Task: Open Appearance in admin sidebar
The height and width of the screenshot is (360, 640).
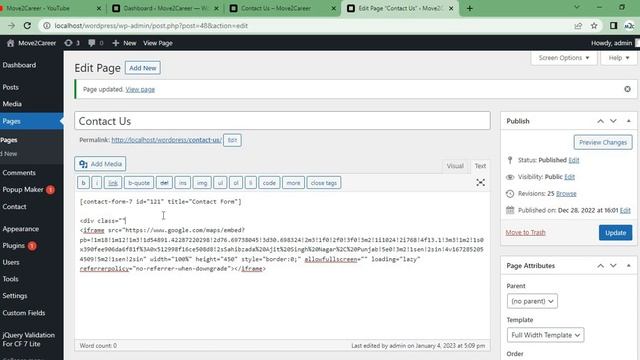Action: 20,229
